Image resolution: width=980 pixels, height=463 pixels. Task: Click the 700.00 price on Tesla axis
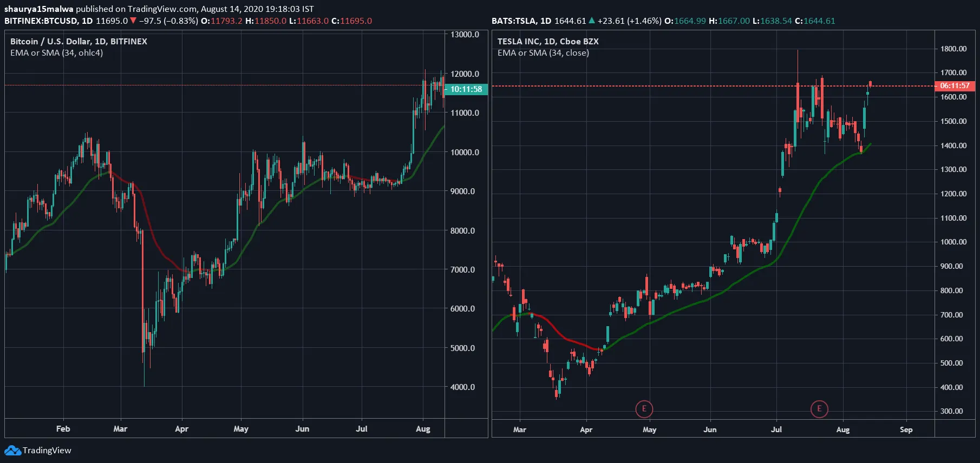[x=952, y=315]
